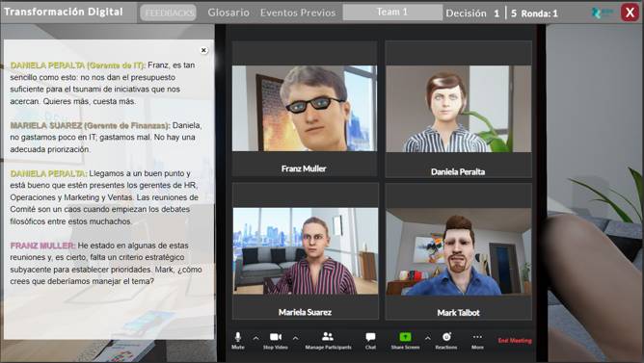Mute the microphone icon
644x363 pixels.
[x=238, y=337]
